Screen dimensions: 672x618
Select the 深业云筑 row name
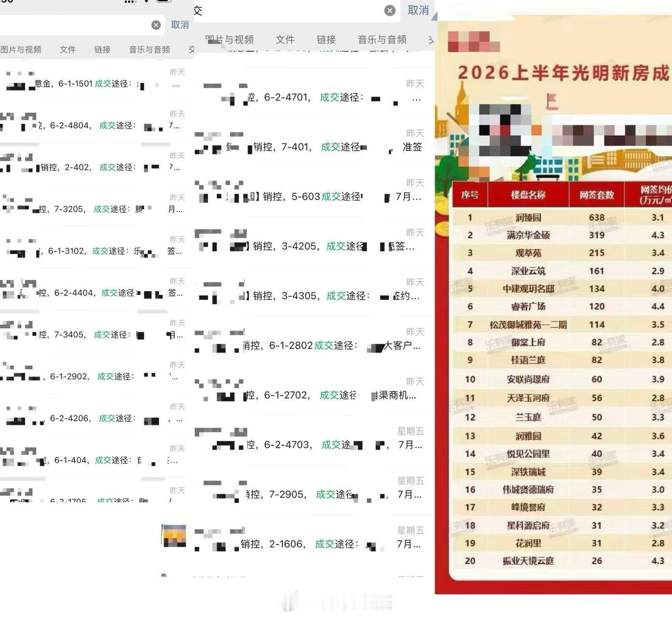(x=528, y=271)
